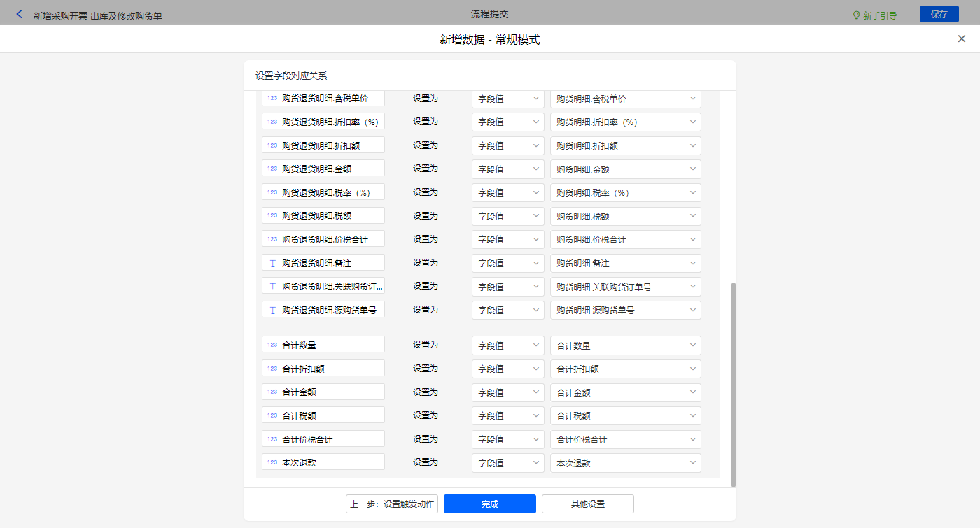Screen dimensions: 980x528
Task: Open the 字段值 dropdown for 合计金额 row
Action: (x=507, y=392)
